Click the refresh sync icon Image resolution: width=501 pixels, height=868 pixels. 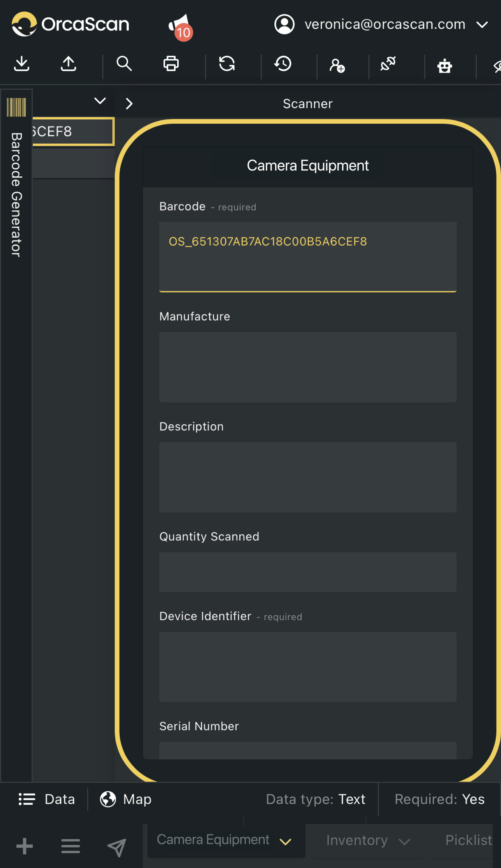coord(227,64)
